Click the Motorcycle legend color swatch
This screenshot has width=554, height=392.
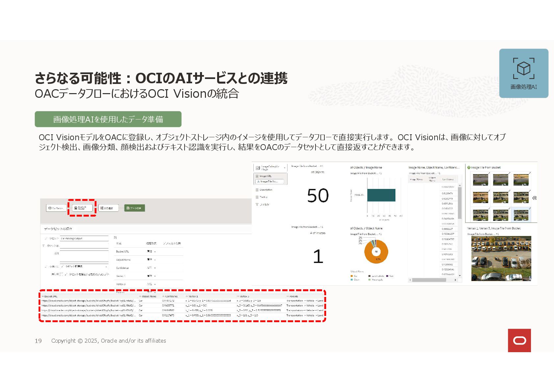[369, 279]
